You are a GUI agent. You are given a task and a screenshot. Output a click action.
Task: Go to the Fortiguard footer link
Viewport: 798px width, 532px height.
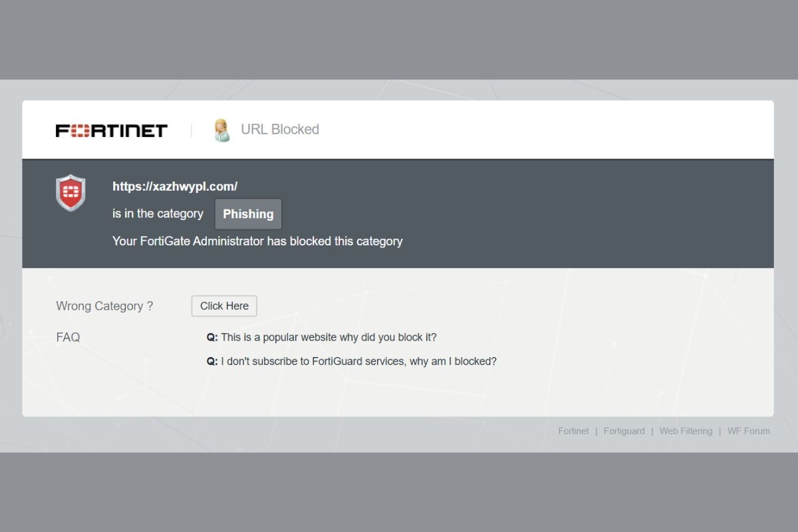[624, 431]
